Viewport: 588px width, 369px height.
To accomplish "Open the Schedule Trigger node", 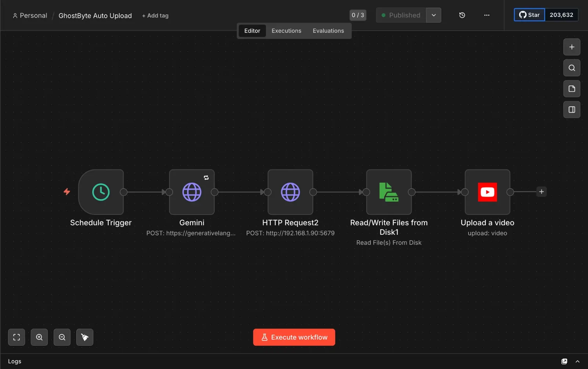I will point(101,192).
